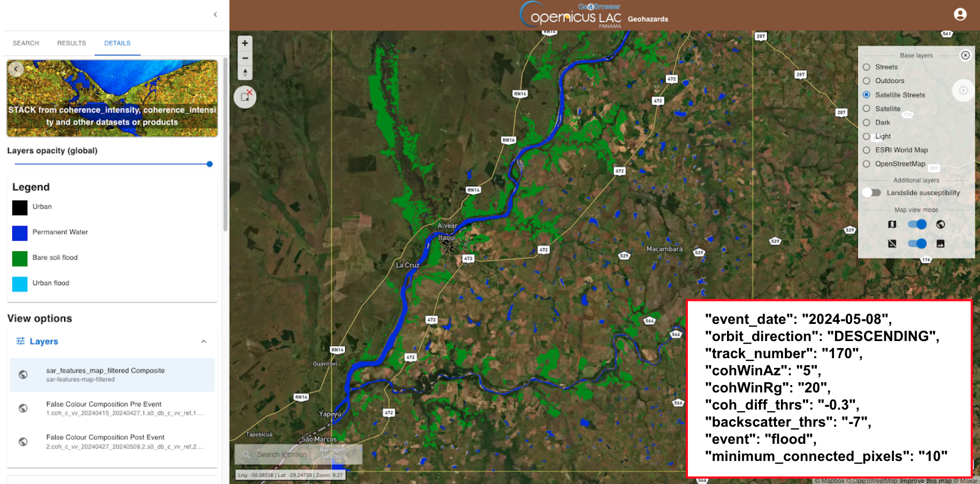Switch the map to Dark base layer
This screenshot has height=484, width=980.
pyautogui.click(x=867, y=123)
